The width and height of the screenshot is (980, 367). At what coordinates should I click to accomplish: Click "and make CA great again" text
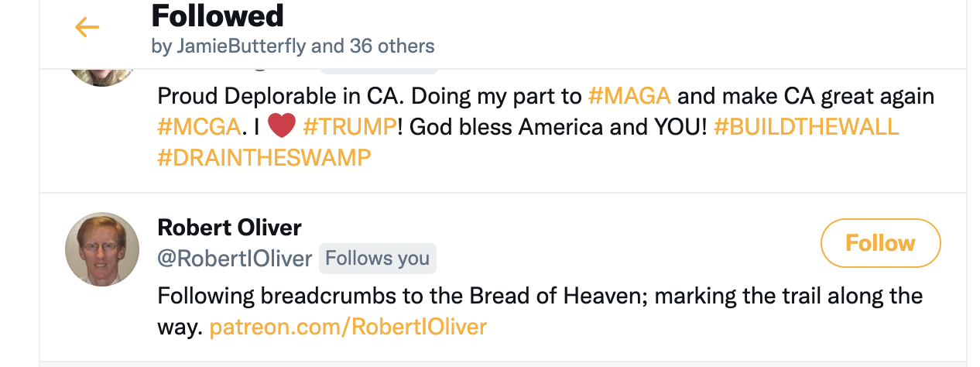[806, 96]
